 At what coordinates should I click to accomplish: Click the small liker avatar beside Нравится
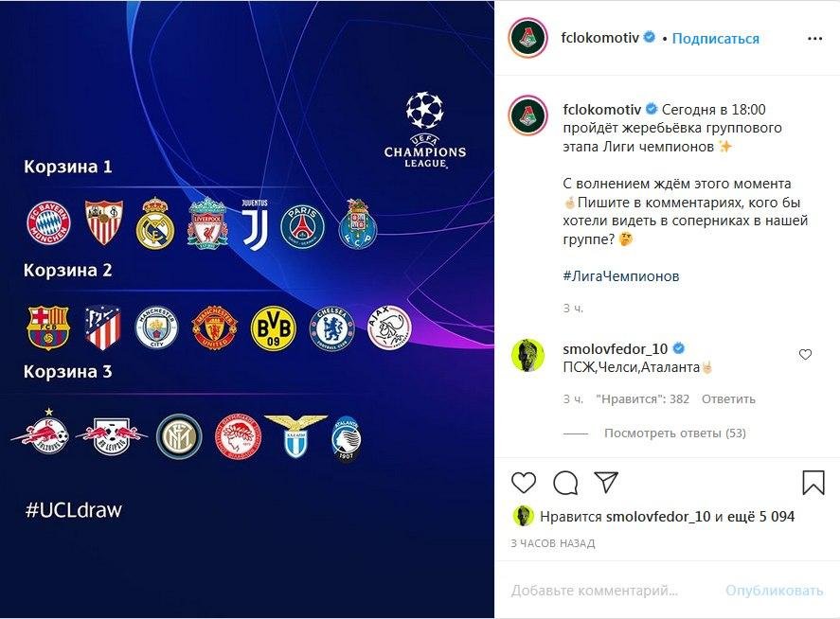click(524, 516)
